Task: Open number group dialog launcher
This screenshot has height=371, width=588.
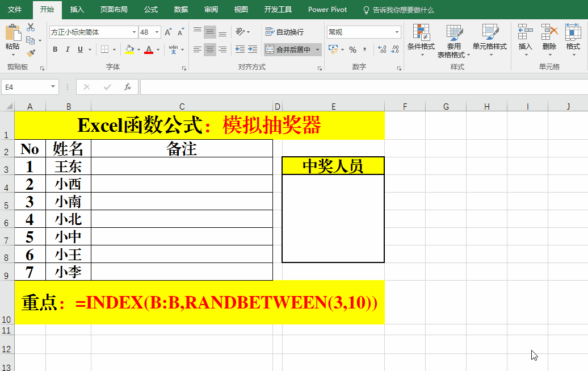Action: tap(399, 68)
